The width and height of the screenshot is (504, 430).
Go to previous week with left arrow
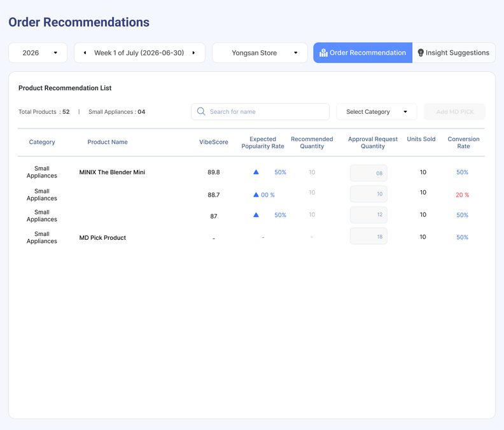85,53
